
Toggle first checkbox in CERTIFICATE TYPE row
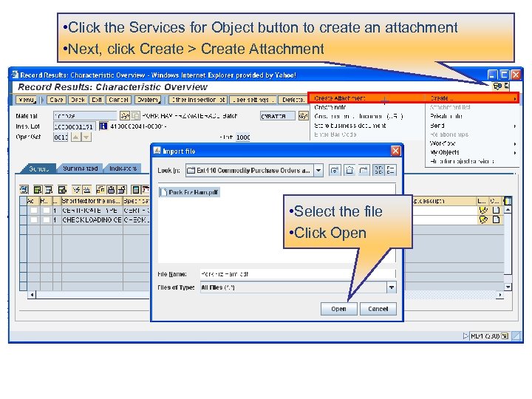pyautogui.click(x=34, y=211)
